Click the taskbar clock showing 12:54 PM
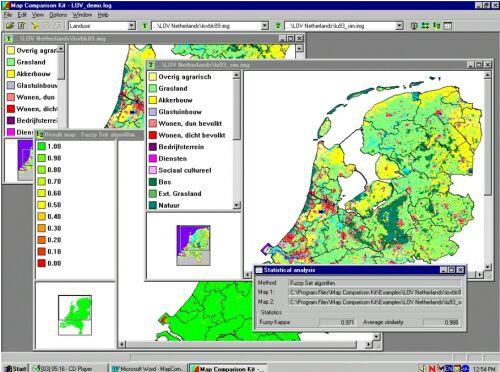Viewport: 500px width, 372px height. click(x=484, y=369)
